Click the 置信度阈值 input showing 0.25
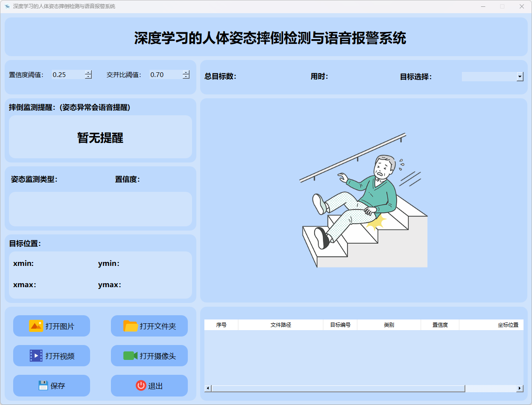532x405 pixels. coord(68,74)
